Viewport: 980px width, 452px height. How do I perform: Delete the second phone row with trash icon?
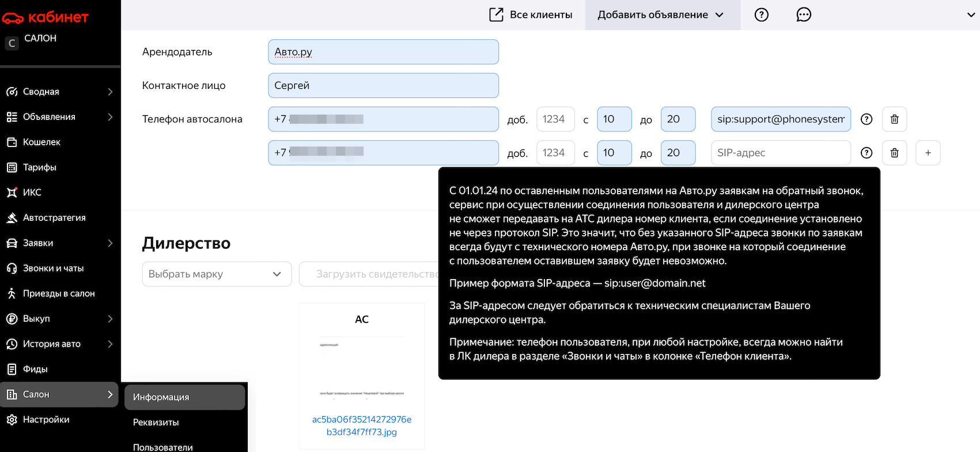[x=894, y=153]
